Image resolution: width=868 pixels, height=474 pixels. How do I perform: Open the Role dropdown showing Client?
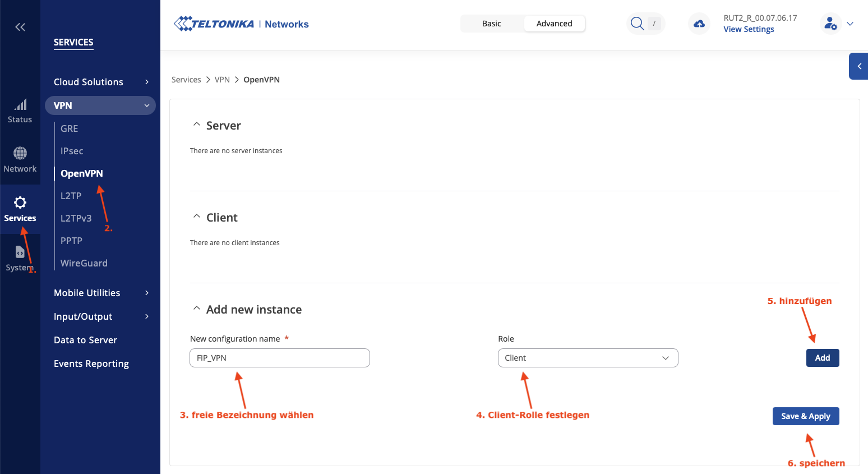click(588, 358)
